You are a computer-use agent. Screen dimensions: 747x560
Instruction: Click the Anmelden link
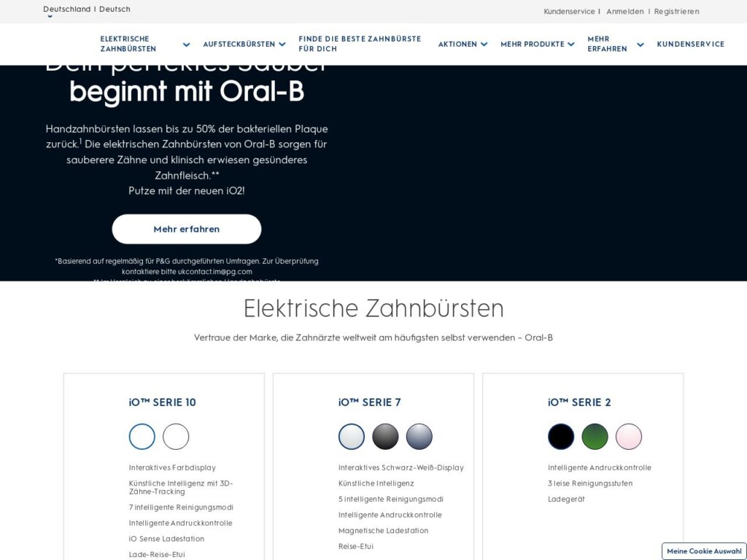625,12
